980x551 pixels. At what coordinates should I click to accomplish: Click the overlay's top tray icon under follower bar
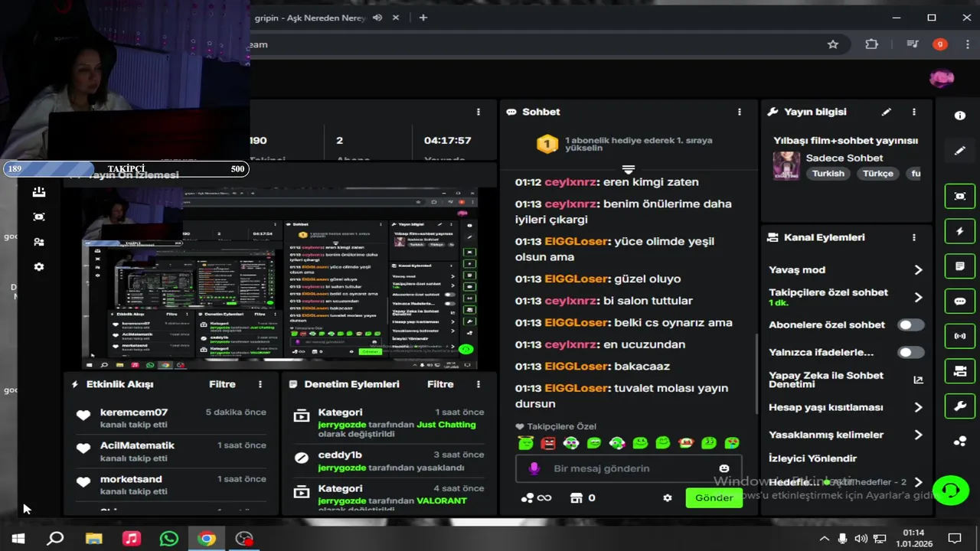tap(39, 192)
